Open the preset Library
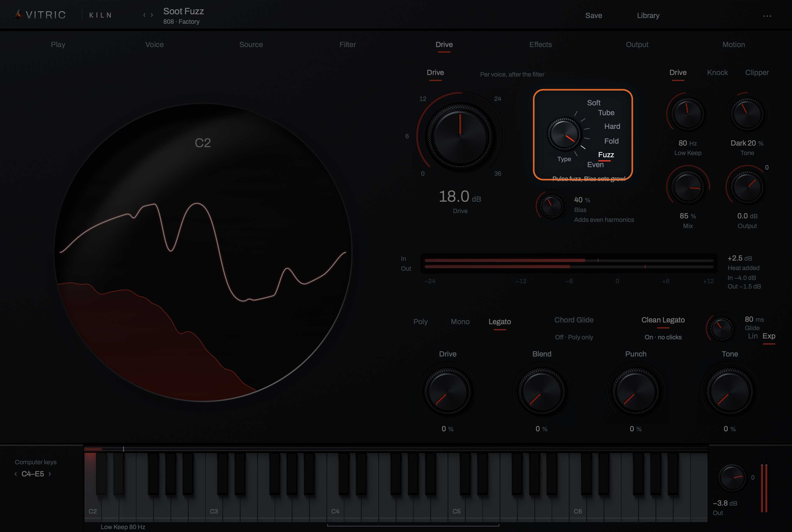 pos(648,16)
